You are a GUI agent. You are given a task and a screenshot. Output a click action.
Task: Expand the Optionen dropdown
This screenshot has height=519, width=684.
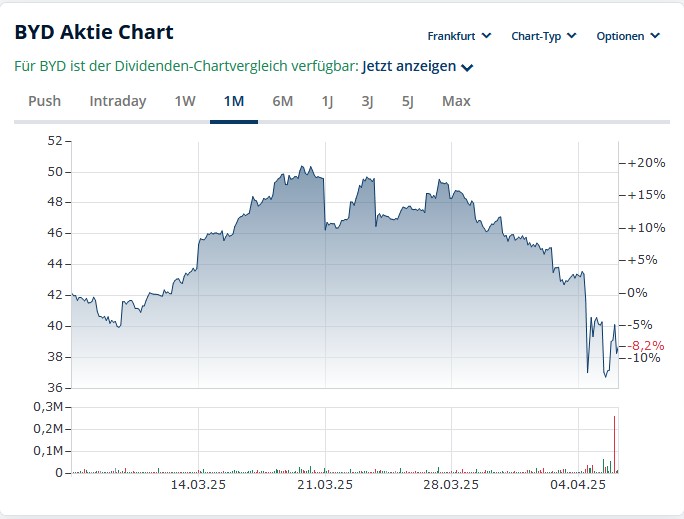coord(628,36)
